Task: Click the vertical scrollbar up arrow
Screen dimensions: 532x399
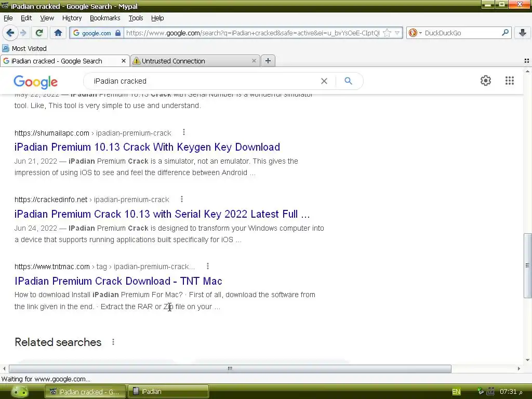Action: [527, 72]
